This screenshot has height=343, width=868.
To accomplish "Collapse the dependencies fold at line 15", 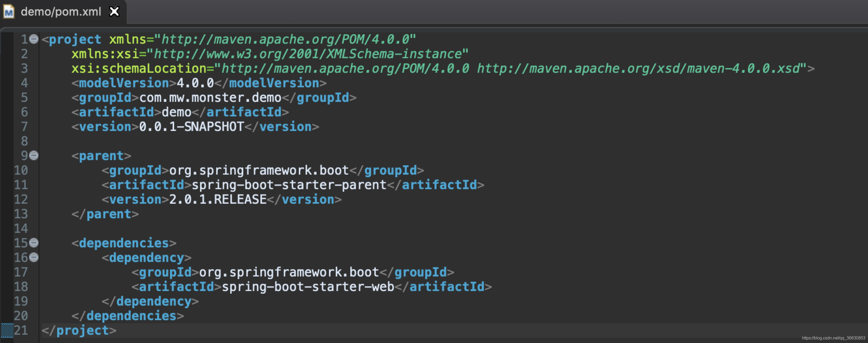I will pyautogui.click(x=34, y=243).
